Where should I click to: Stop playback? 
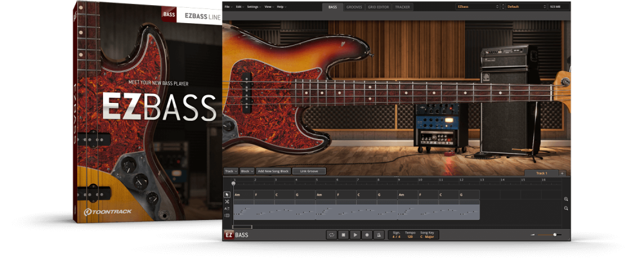click(343, 235)
